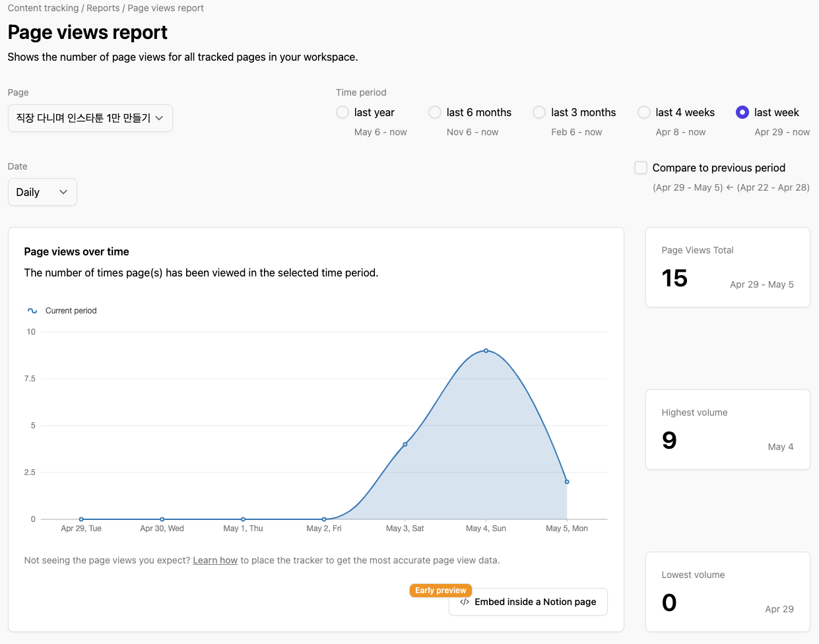The width and height of the screenshot is (819, 644).
Task: Open the Page selection dropdown
Action: point(90,118)
